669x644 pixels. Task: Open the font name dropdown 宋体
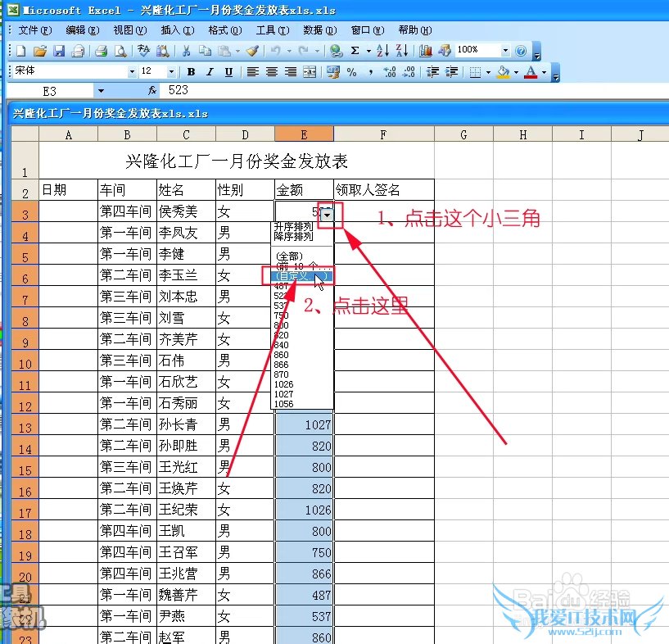[132, 72]
